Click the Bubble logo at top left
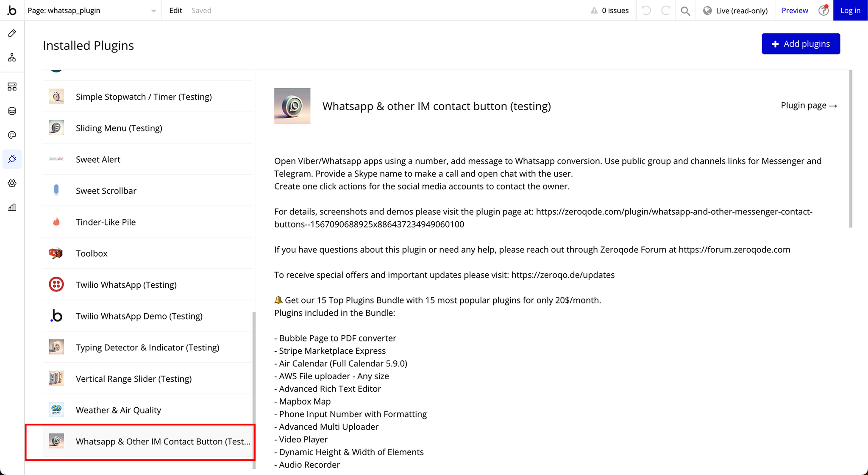This screenshot has height=475, width=868. [12, 11]
